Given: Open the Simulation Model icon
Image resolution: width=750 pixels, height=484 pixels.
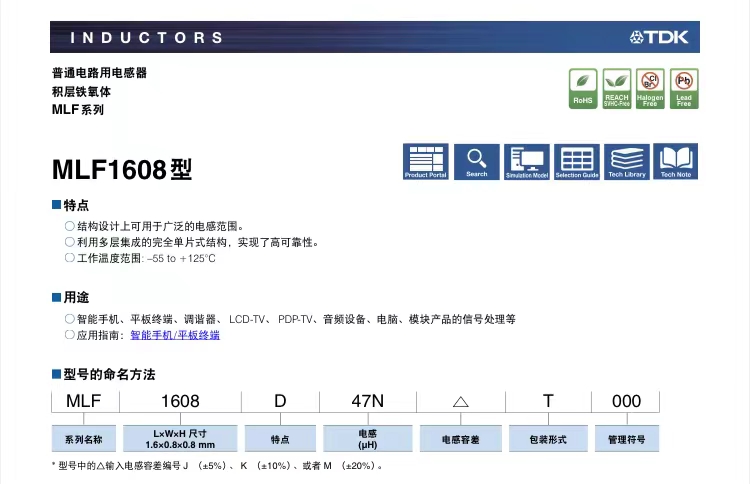Looking at the screenshot, I should [x=527, y=161].
